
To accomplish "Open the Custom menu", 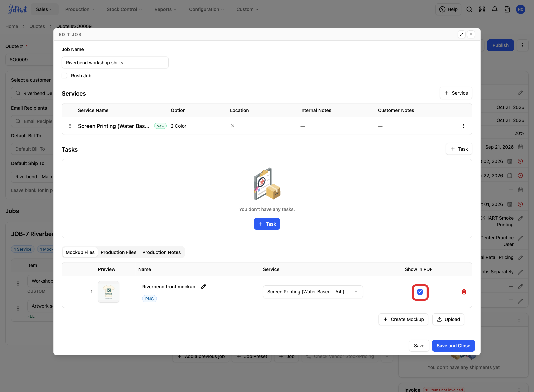I will [x=247, y=9].
